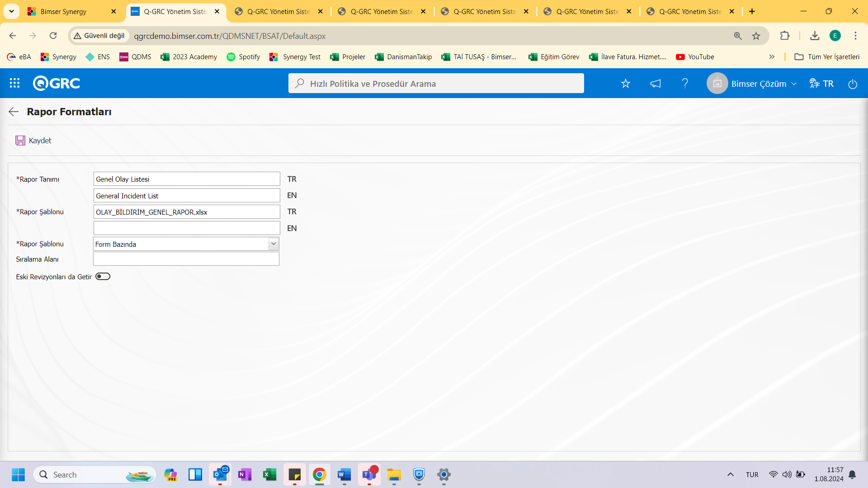
Task: Click the power/logout icon
Action: [853, 84]
